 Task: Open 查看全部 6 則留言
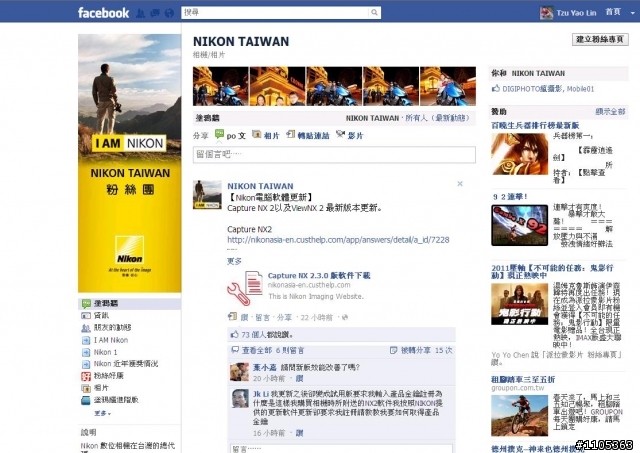273,350
